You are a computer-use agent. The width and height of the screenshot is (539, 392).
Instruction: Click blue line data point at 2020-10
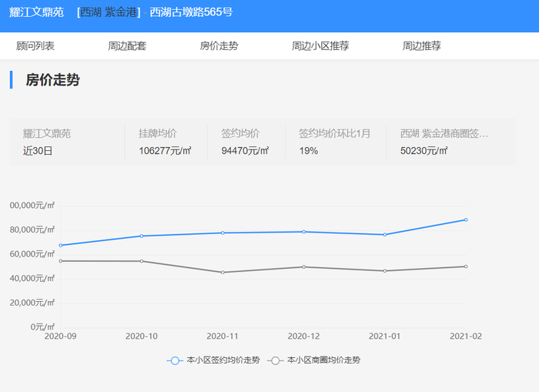point(142,236)
